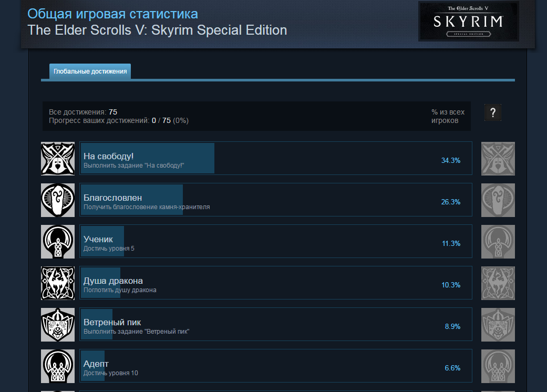Open the Skyrim Special Edition logo image

(x=468, y=22)
